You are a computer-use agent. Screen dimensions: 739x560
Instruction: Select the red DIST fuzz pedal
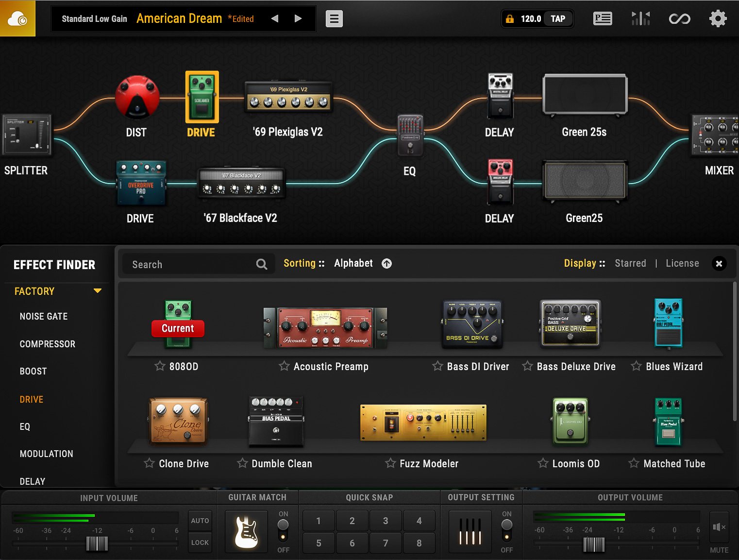[x=137, y=97]
